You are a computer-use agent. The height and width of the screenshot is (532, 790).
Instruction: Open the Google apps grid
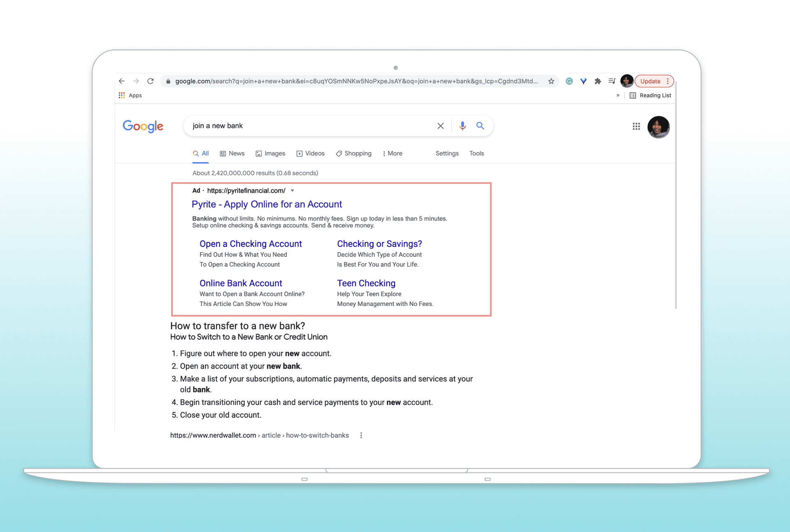pos(636,126)
